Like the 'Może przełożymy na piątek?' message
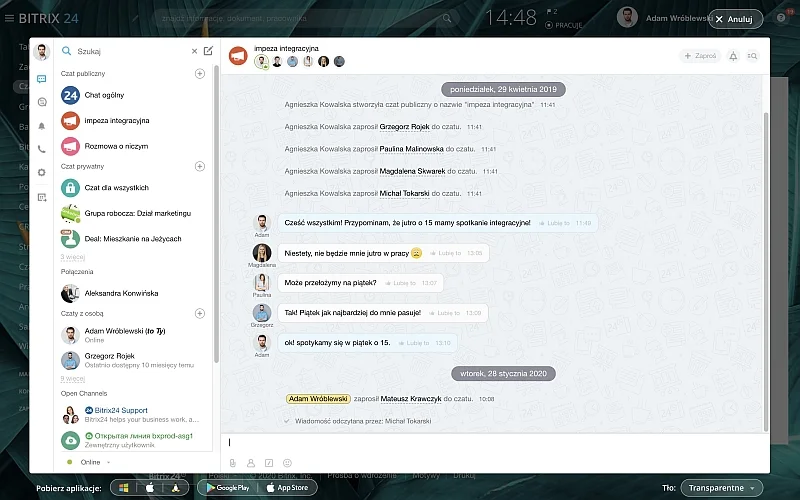This screenshot has height=500, width=800. [x=401, y=283]
